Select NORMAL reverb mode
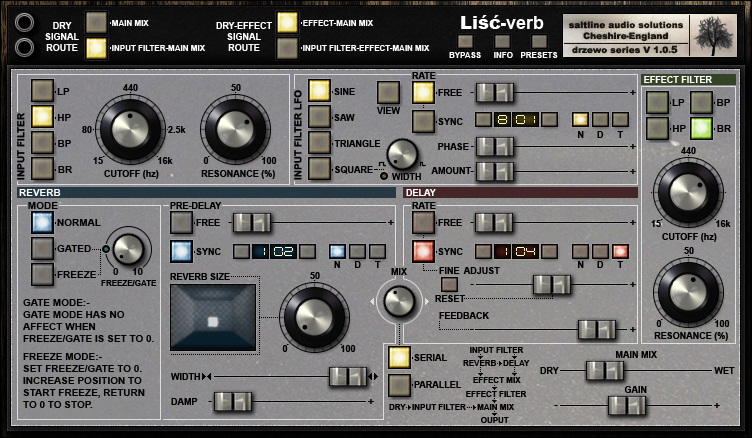 click(x=42, y=222)
